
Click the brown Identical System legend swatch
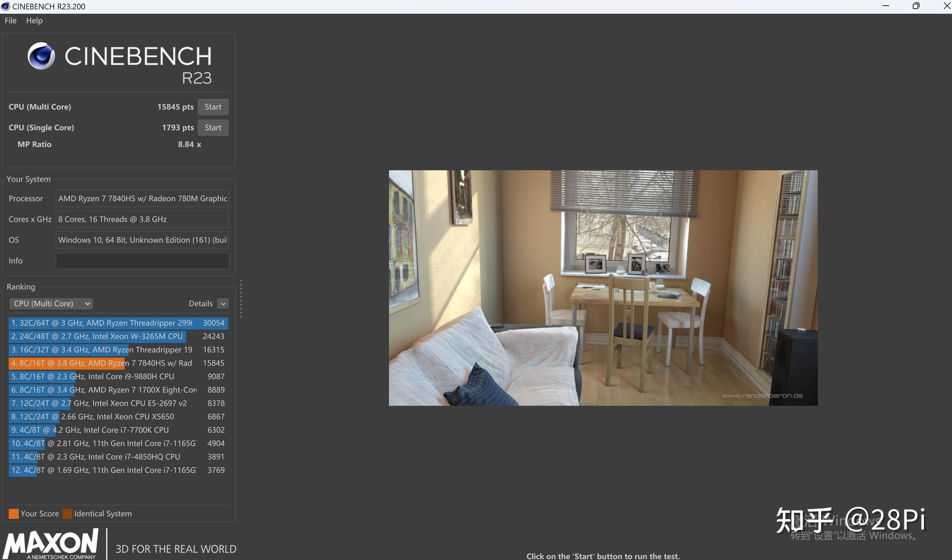[x=67, y=514]
